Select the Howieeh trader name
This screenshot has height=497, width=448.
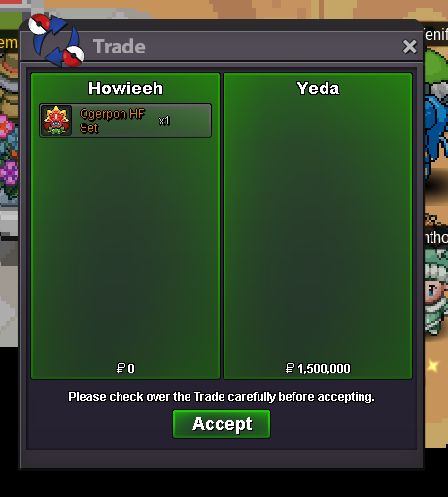pyautogui.click(x=125, y=89)
